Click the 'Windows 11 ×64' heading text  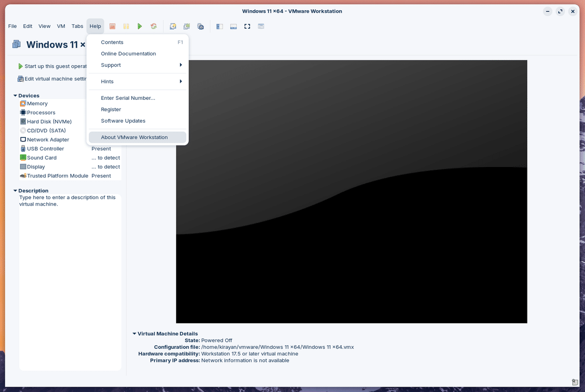[x=56, y=44]
